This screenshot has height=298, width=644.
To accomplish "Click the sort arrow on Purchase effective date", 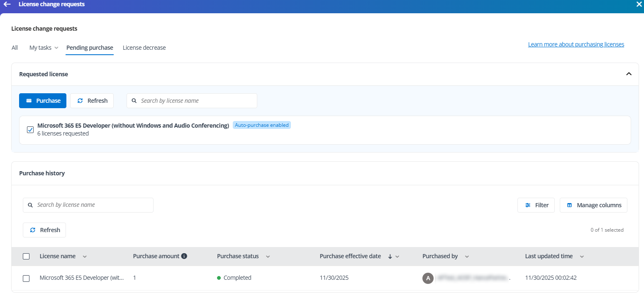I will 390,257.
